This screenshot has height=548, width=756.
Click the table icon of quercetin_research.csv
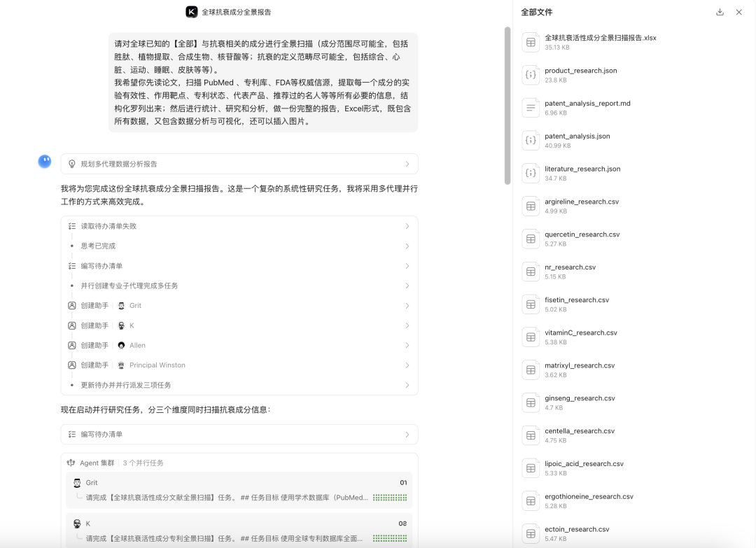pyautogui.click(x=531, y=239)
